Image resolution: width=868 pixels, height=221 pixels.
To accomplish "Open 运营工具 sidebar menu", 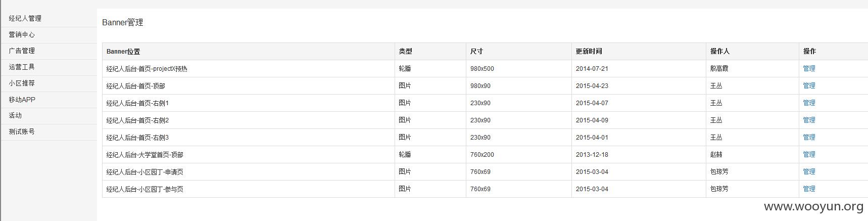I will tap(22, 67).
